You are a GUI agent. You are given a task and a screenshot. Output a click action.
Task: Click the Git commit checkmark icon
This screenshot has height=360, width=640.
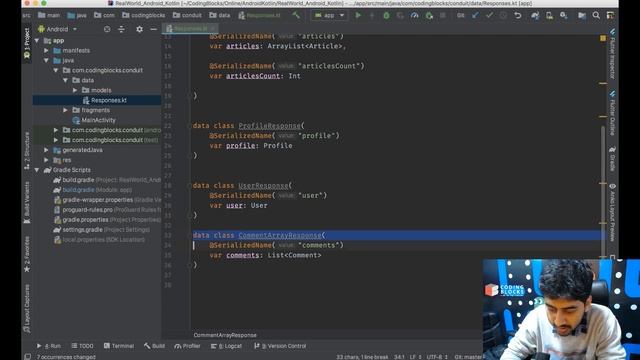tap(489, 16)
